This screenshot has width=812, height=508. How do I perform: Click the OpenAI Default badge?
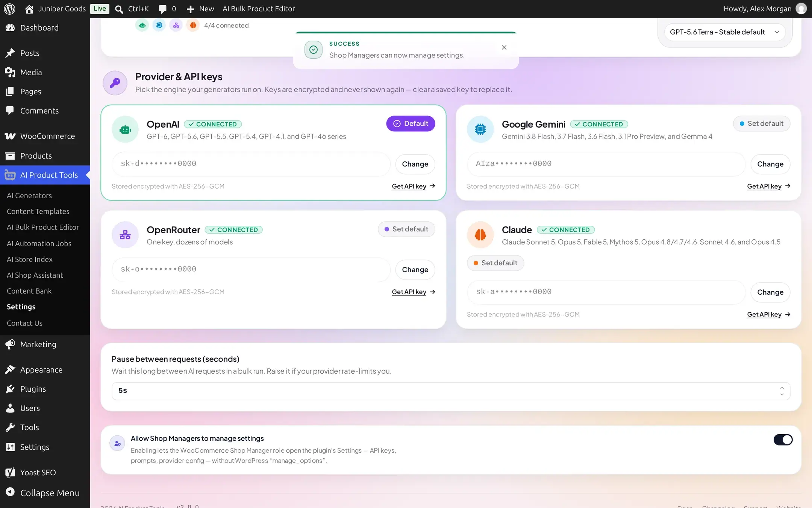click(411, 123)
